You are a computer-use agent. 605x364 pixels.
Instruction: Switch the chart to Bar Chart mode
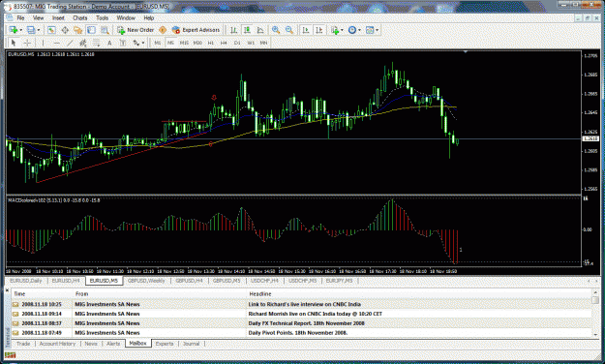(233, 30)
